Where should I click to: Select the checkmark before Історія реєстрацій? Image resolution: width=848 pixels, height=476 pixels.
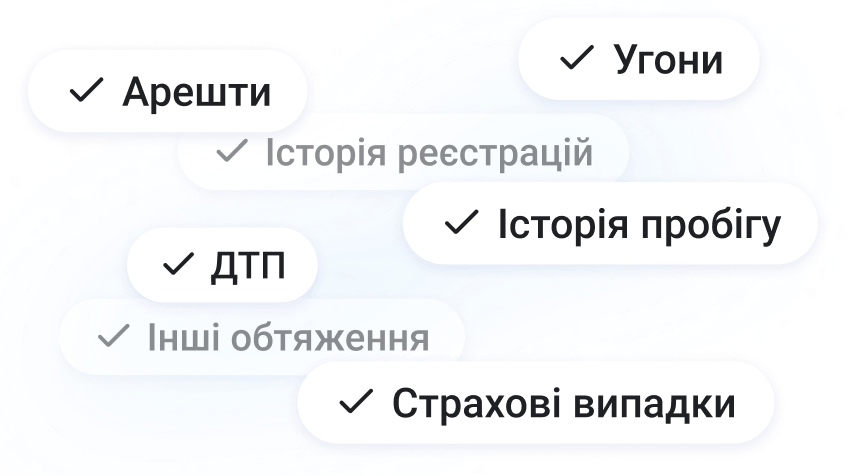pyautogui.click(x=232, y=150)
